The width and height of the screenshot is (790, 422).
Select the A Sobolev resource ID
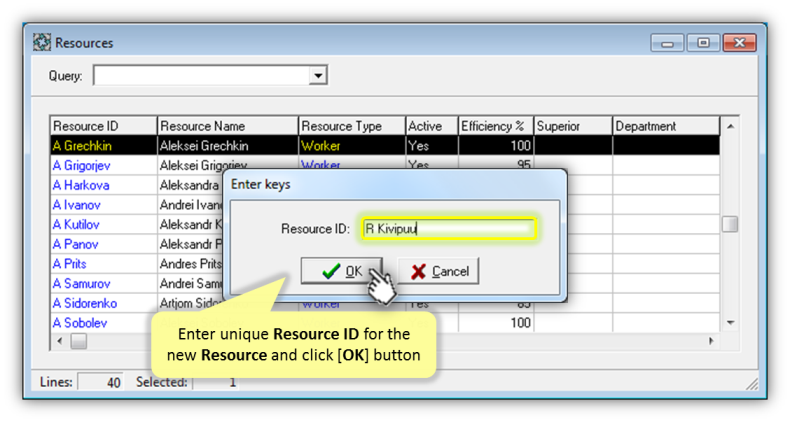click(x=80, y=323)
